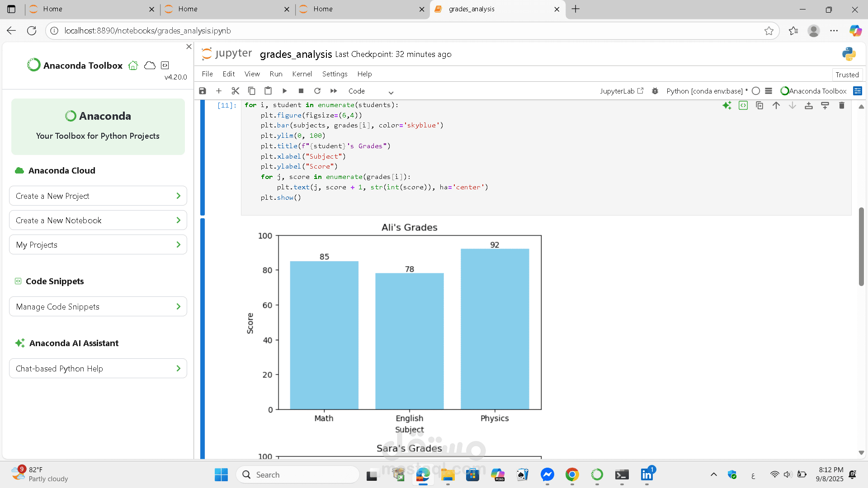Expand Create a New Project
Image resolution: width=868 pixels, height=488 pixels.
(98, 196)
